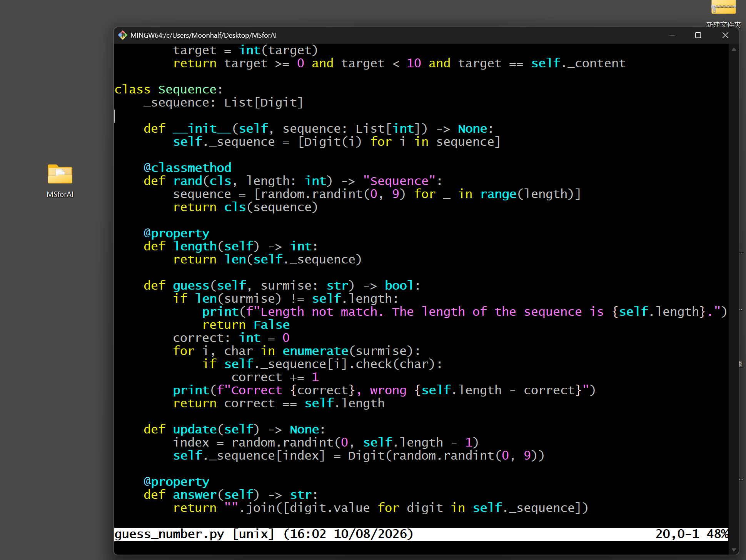Image resolution: width=746 pixels, height=560 pixels.
Task: Click the 'return "".join' line
Action: (x=381, y=508)
